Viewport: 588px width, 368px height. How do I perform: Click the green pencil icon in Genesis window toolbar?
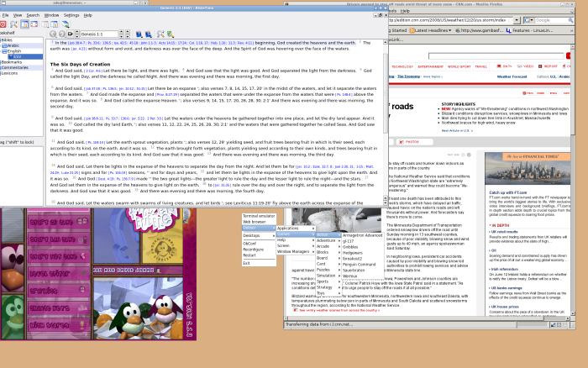point(171,34)
